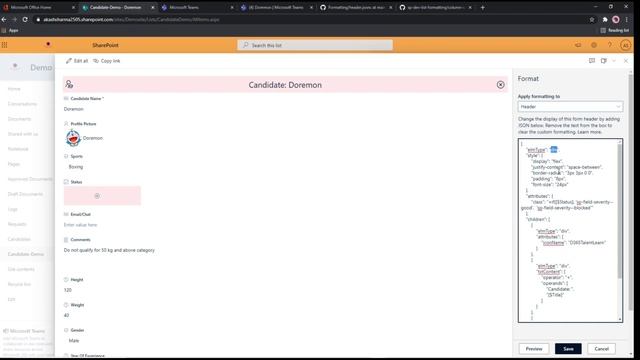Close the item panel with X
The image size is (640, 360).
626,61
